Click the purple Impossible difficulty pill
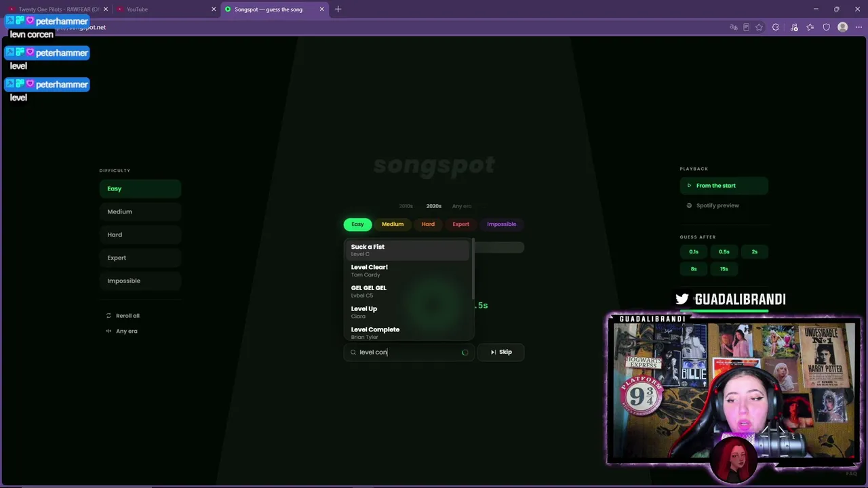 point(501,224)
